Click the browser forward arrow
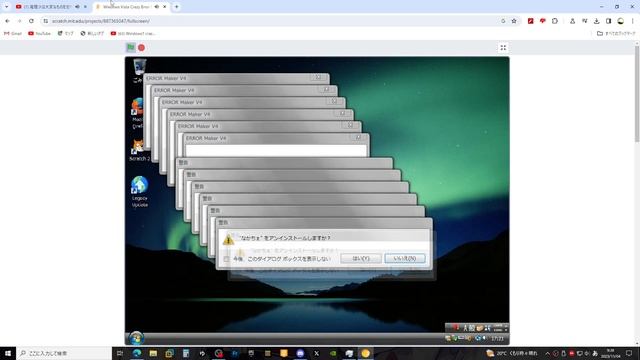Image resolution: width=640 pixels, height=360 pixels. (x=19, y=21)
